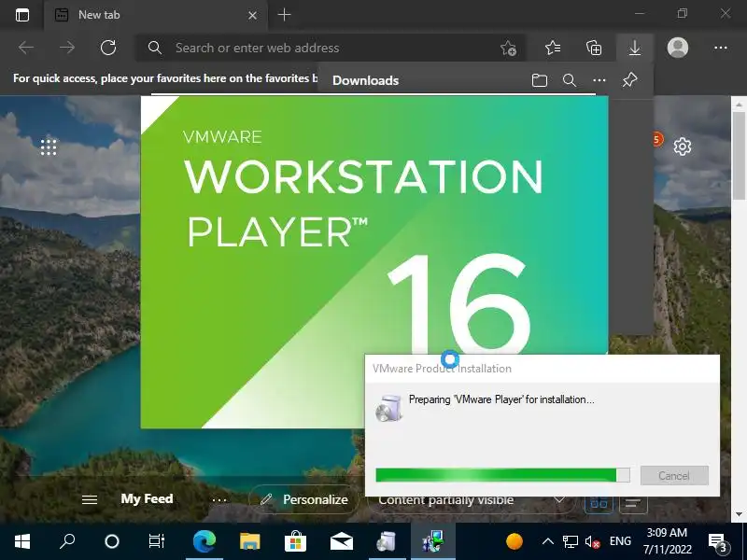Refresh the current page
The width and height of the screenshot is (747, 560).
108,48
